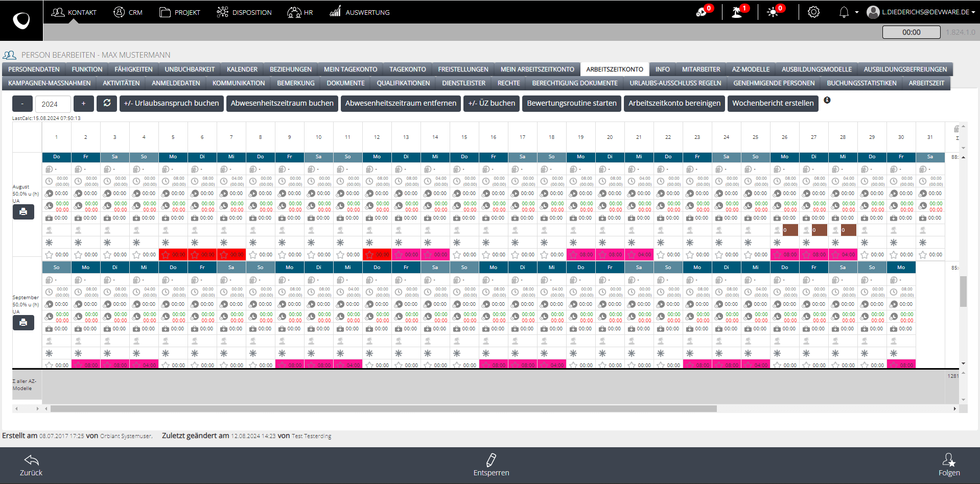Open the KONTAKT menu
The width and height of the screenshot is (980, 484).
click(x=74, y=12)
